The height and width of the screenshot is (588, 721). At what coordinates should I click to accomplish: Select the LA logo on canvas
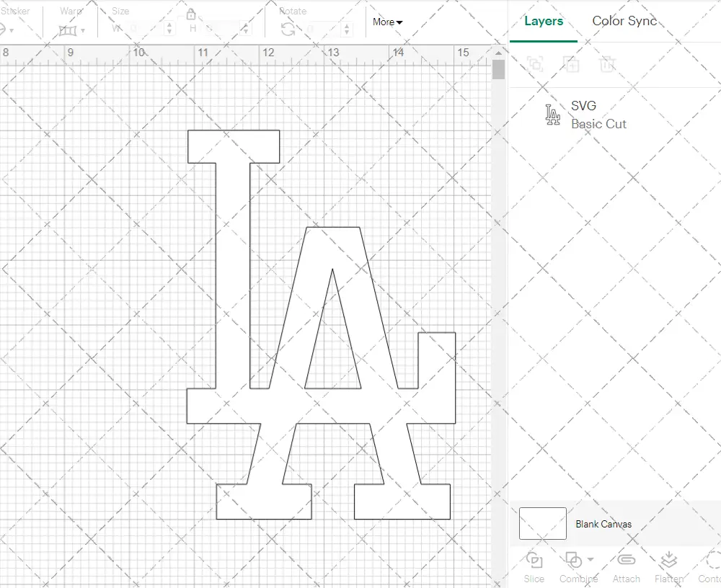coord(232,288)
